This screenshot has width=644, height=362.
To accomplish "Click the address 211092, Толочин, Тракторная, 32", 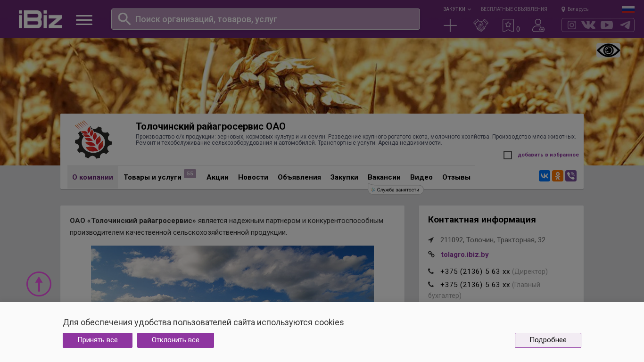I will click(493, 240).
